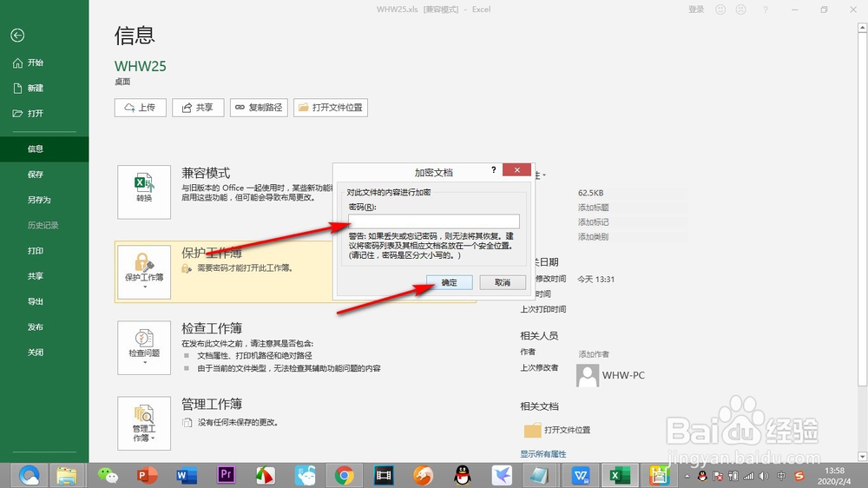Click the 信息 sidebar item
The height and width of the screenshot is (488, 868).
point(44,149)
